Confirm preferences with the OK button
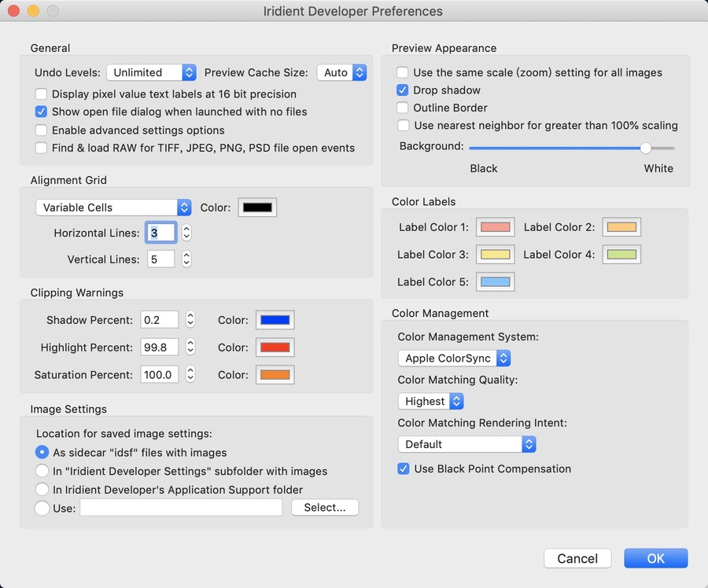Image resolution: width=708 pixels, height=588 pixels. pyautogui.click(x=656, y=559)
